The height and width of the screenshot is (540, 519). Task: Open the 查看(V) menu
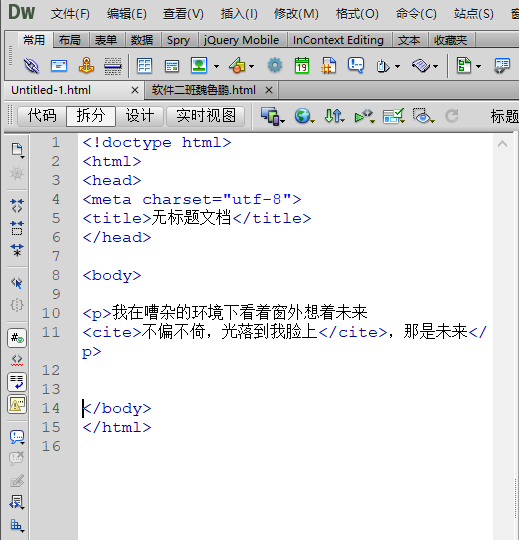tap(183, 14)
